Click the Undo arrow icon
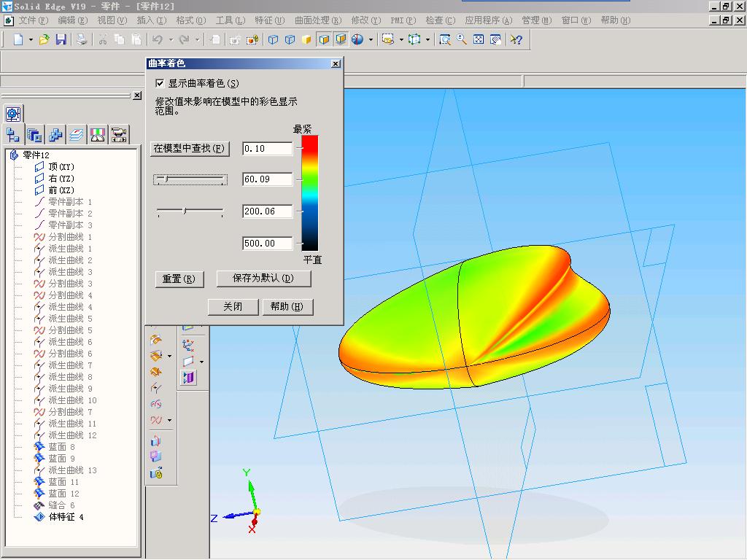Viewport: 747px width, 560px height. 158,39
